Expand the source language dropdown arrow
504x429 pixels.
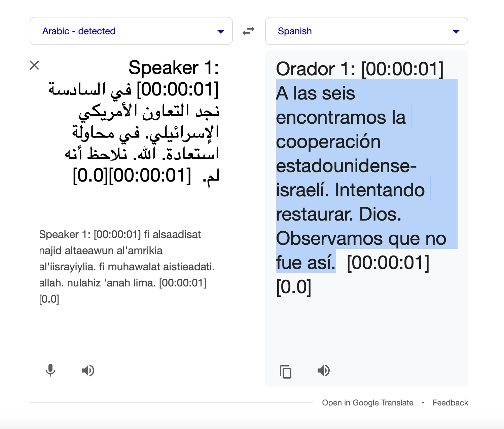coord(221,32)
